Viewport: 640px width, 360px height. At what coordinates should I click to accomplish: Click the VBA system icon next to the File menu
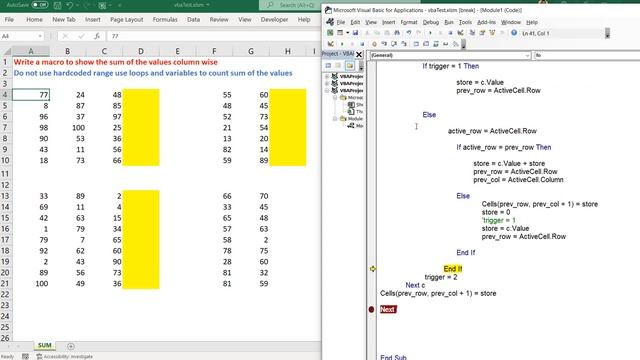[x=330, y=22]
